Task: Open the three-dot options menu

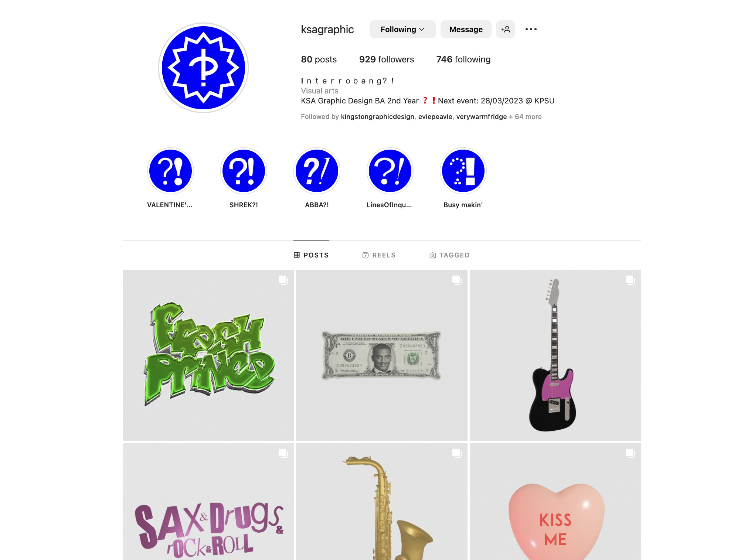Action: click(531, 29)
